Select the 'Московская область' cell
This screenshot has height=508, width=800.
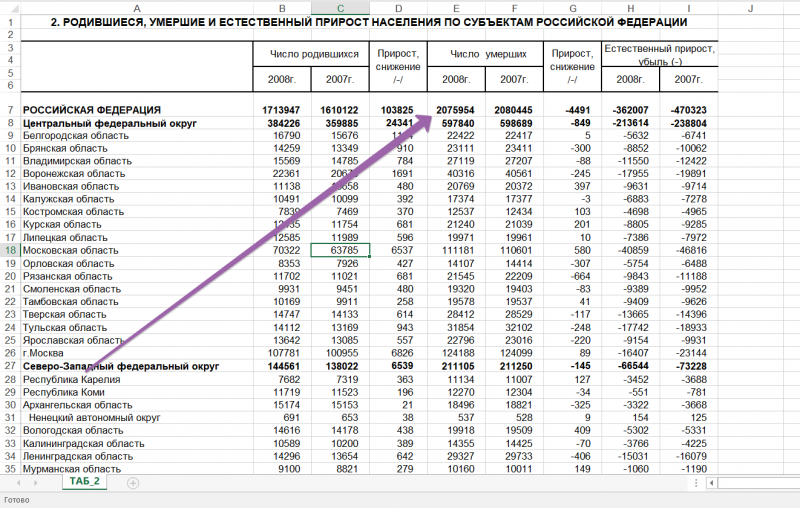click(137, 250)
